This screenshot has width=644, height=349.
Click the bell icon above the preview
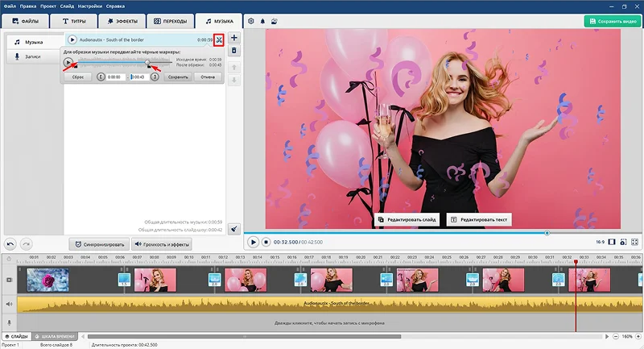tap(263, 21)
